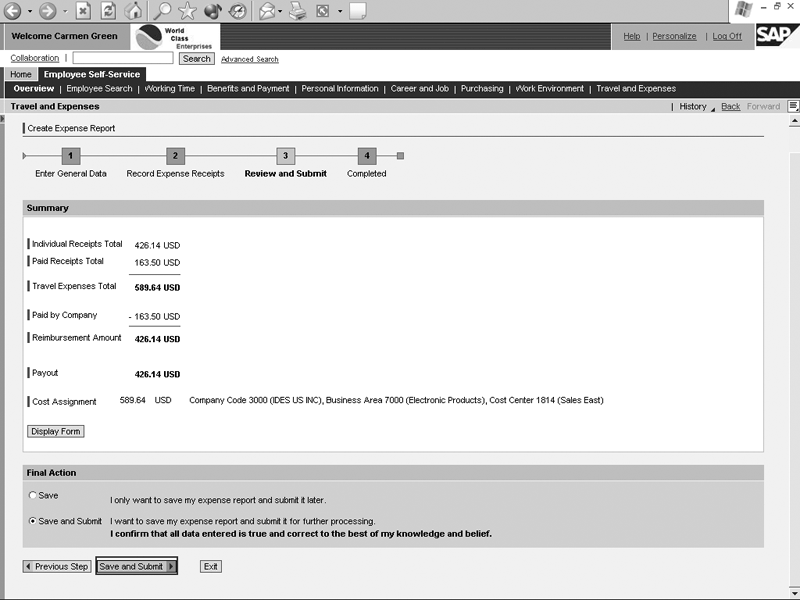Go to the browser Home icon
This screenshot has height=600, width=800.
(134, 10)
